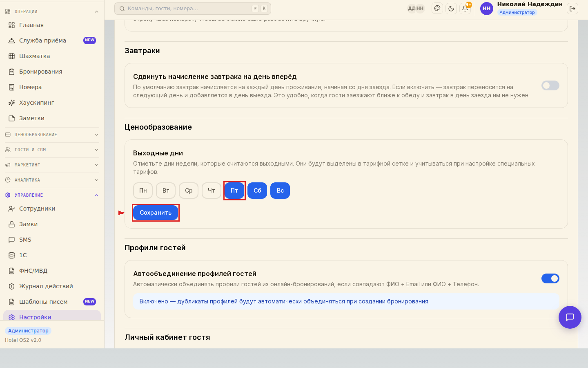Screen dimensions: 588x368
Task: Click the 1С database icon
Action: pyautogui.click(x=11, y=255)
